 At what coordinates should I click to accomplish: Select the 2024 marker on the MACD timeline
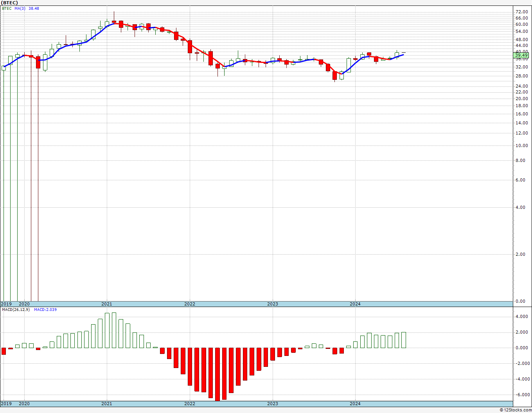[355, 403]
